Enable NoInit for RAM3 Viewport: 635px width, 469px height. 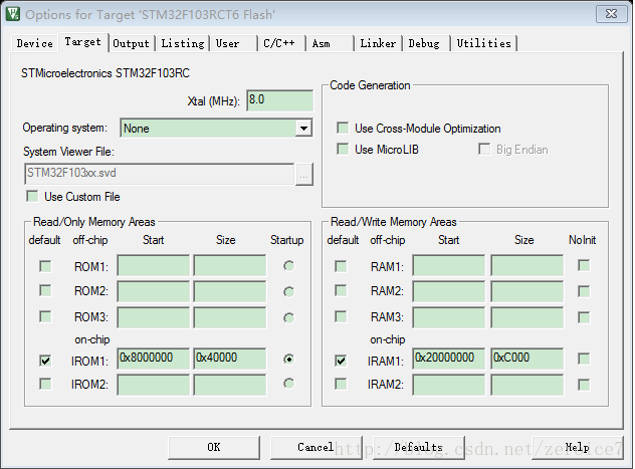(x=584, y=317)
